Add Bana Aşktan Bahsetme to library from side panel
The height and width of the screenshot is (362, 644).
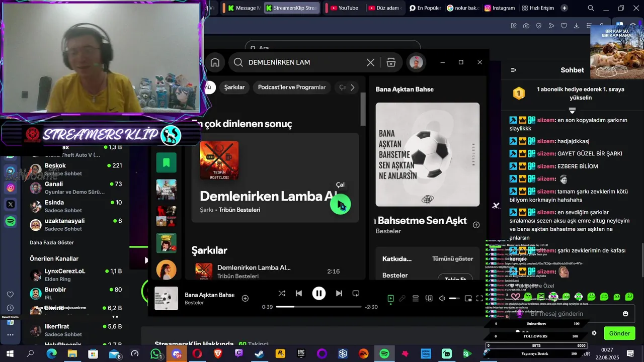point(476,225)
